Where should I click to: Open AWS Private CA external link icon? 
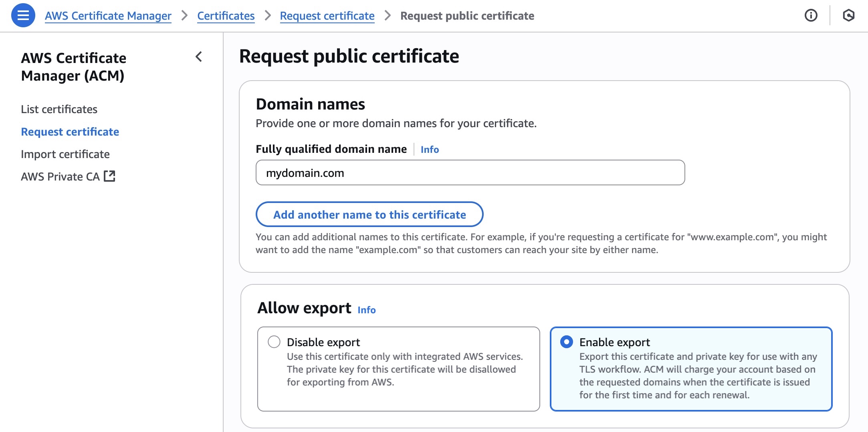(x=109, y=176)
